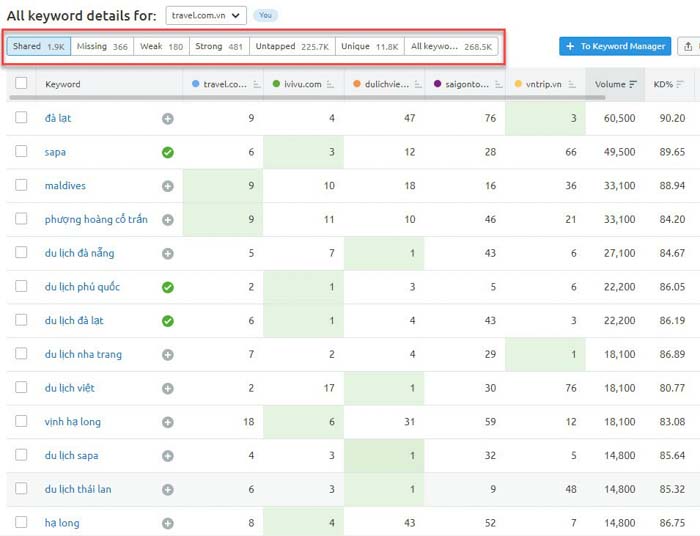Open phượng hoàng cổ trấn keyword link
Image resolution: width=700 pixels, height=536 pixels.
coord(96,220)
